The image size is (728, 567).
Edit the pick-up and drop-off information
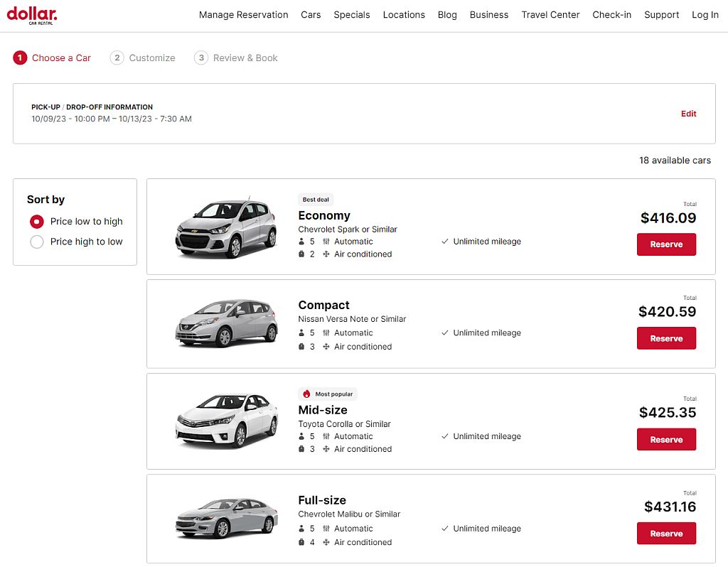688,114
